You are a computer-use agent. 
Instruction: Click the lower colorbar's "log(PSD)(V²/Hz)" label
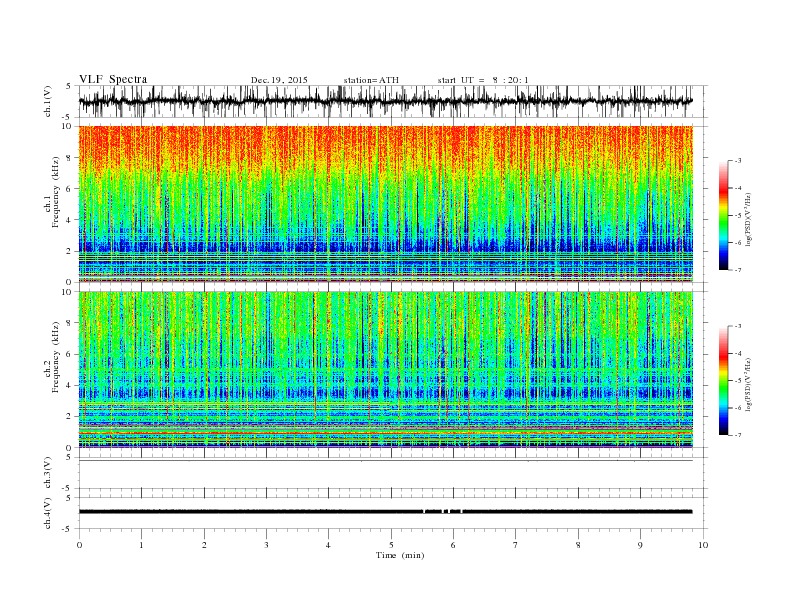[x=748, y=384]
